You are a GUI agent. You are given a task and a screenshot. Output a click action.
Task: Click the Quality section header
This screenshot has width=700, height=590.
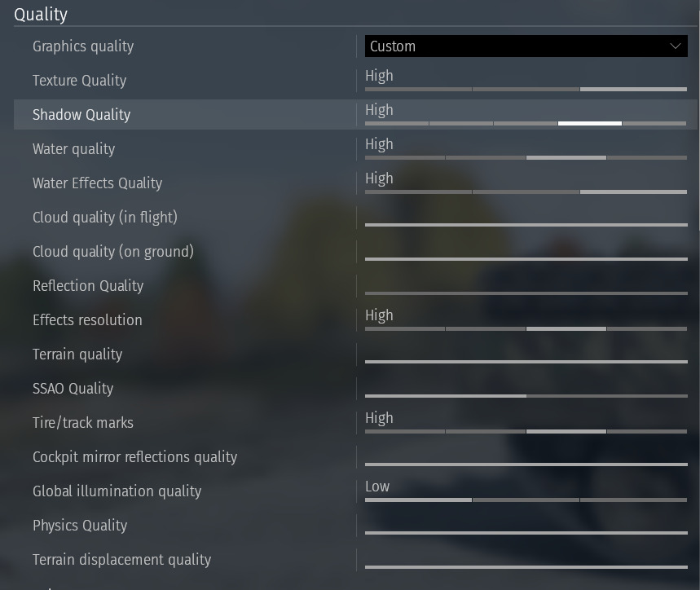coord(41,14)
